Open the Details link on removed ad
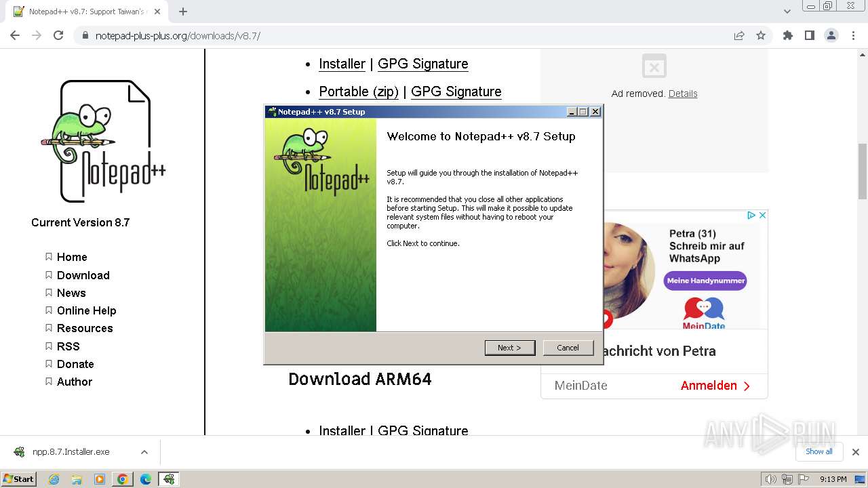This screenshot has height=488, width=868. [683, 94]
